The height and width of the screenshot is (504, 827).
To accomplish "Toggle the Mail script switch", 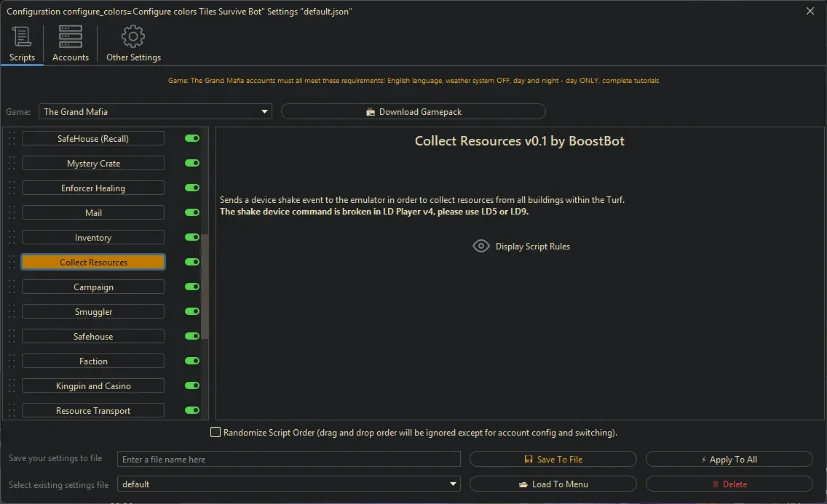I will [x=192, y=212].
